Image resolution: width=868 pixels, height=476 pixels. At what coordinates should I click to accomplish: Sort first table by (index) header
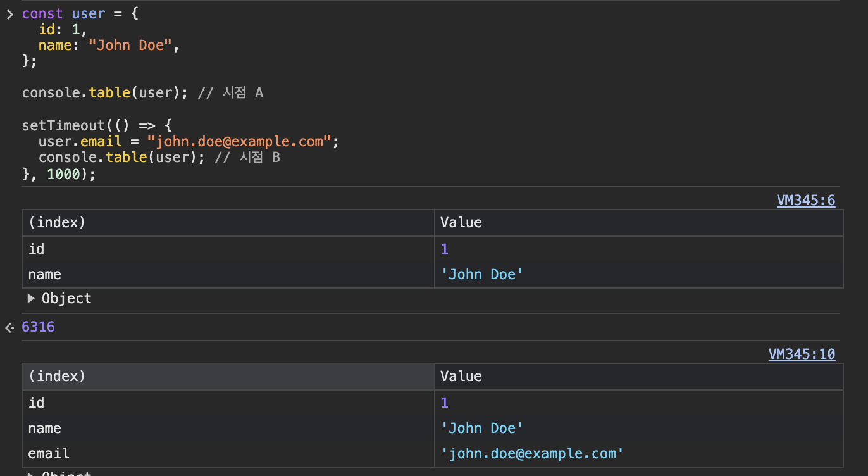click(228, 223)
